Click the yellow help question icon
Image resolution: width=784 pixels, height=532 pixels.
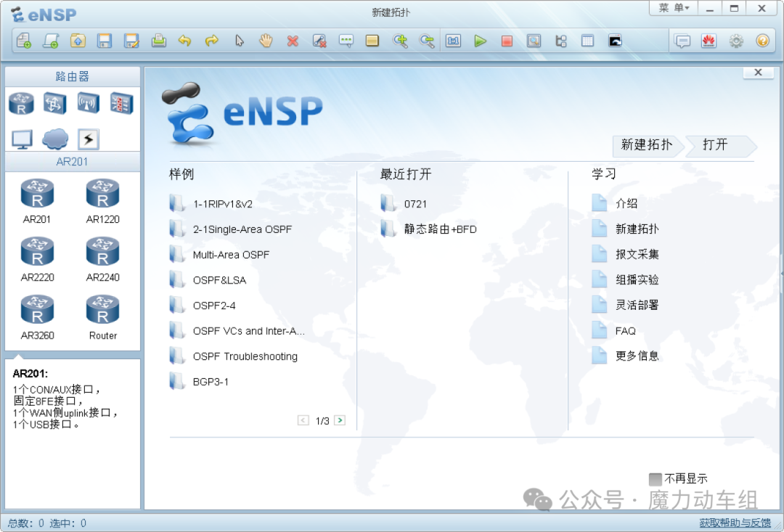point(762,41)
